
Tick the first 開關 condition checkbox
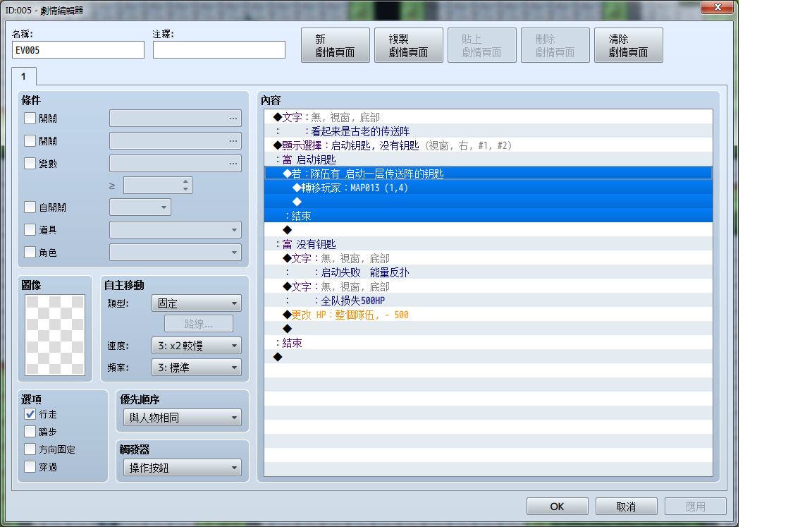point(30,119)
